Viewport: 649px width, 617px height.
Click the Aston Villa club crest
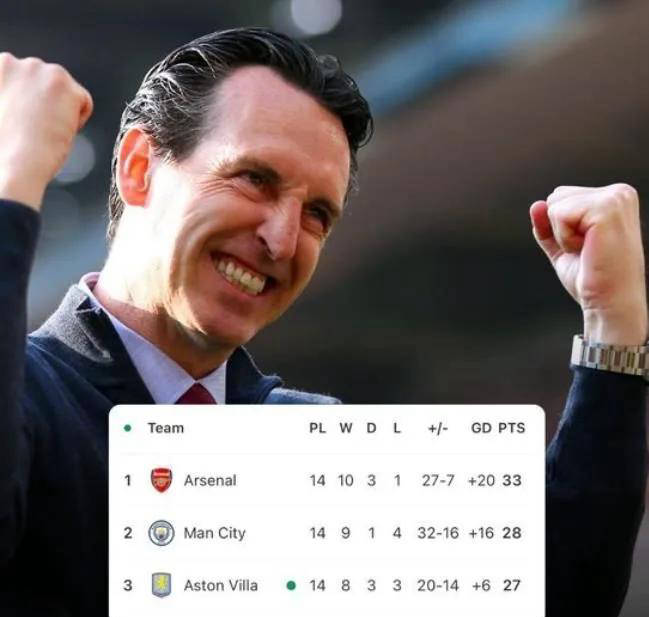point(161,585)
